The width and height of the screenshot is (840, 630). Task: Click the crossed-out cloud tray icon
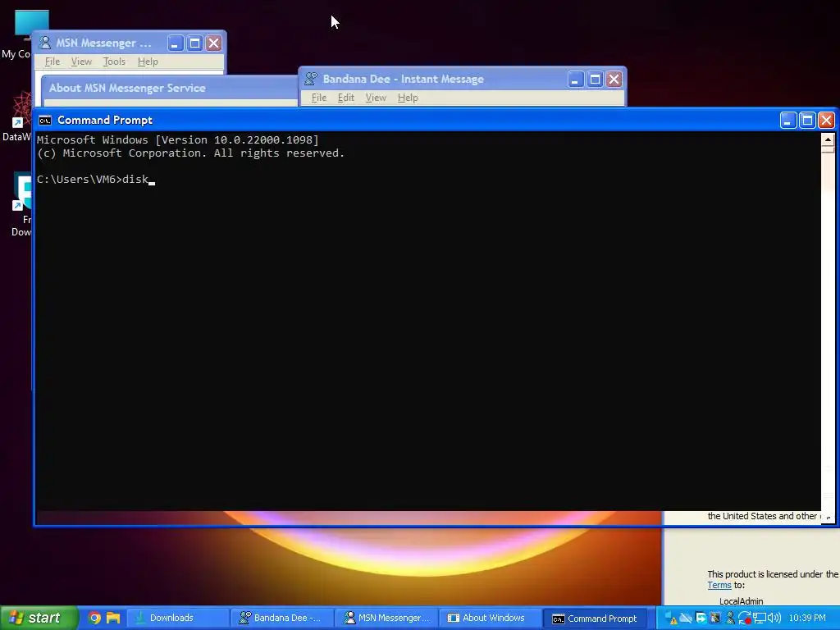[686, 619]
